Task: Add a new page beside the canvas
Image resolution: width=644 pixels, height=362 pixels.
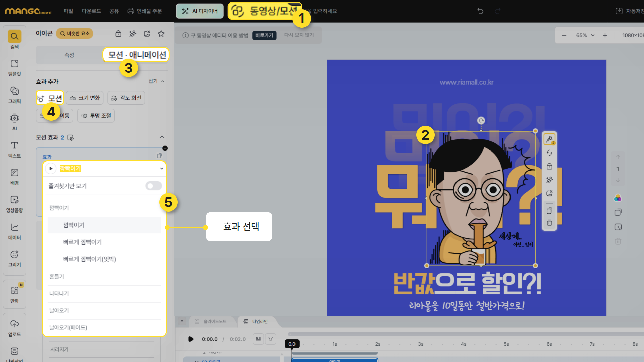Action: click(x=618, y=227)
